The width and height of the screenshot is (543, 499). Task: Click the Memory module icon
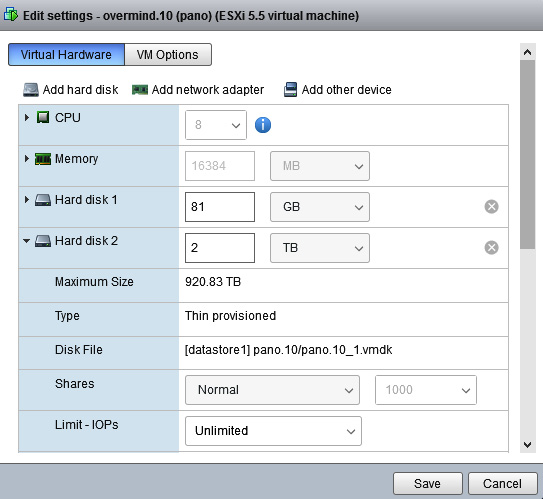click(43, 159)
